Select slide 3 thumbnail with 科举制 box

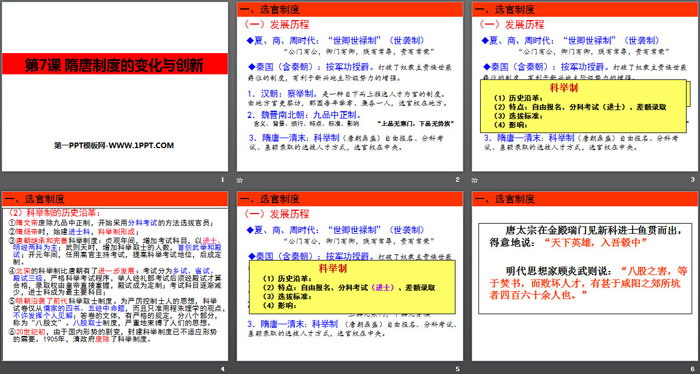tap(585, 87)
